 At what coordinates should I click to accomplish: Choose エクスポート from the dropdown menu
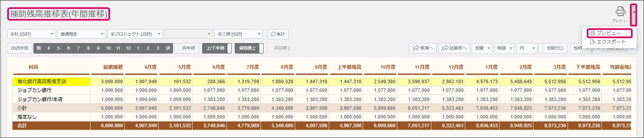[x=608, y=42]
